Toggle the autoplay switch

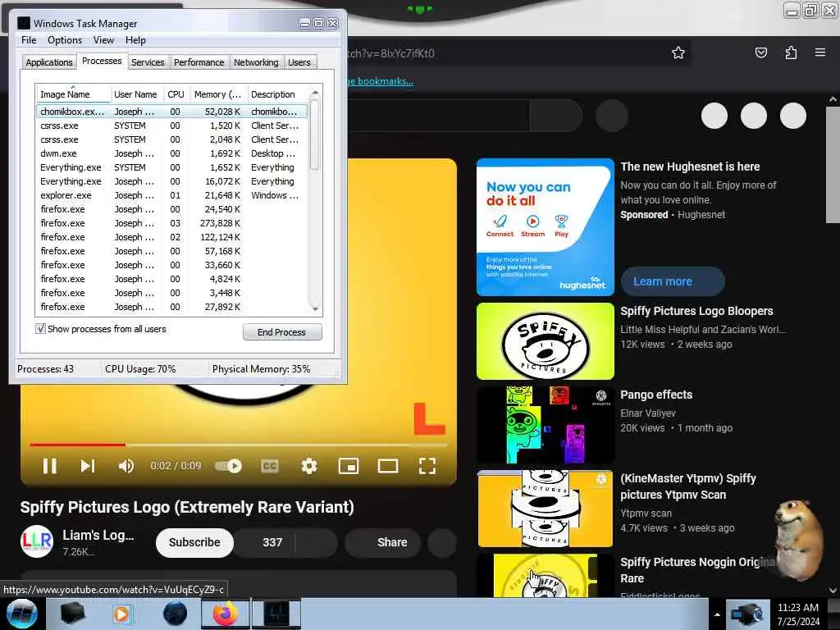coord(229,466)
